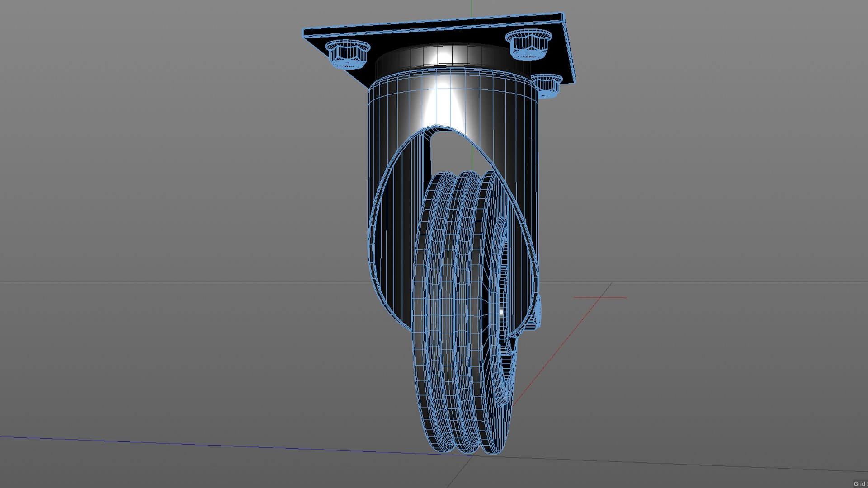
Task: Click the Grid spacing label in corner
Action: (860, 484)
